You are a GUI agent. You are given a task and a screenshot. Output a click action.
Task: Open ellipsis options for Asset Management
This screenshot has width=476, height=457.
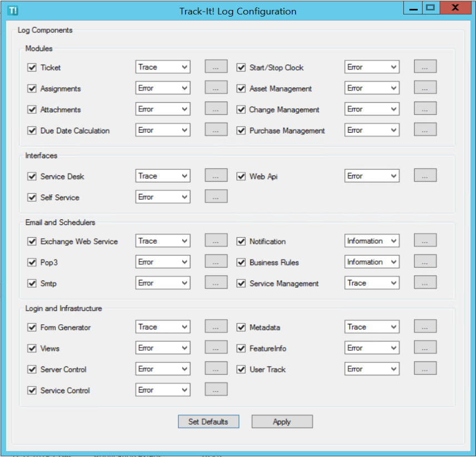(425, 87)
